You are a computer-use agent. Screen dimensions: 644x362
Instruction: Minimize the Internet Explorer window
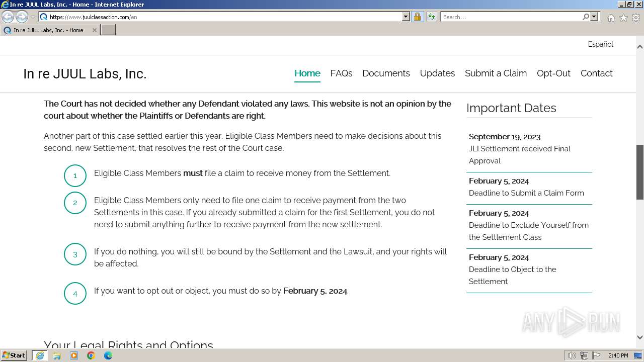[621, 4]
